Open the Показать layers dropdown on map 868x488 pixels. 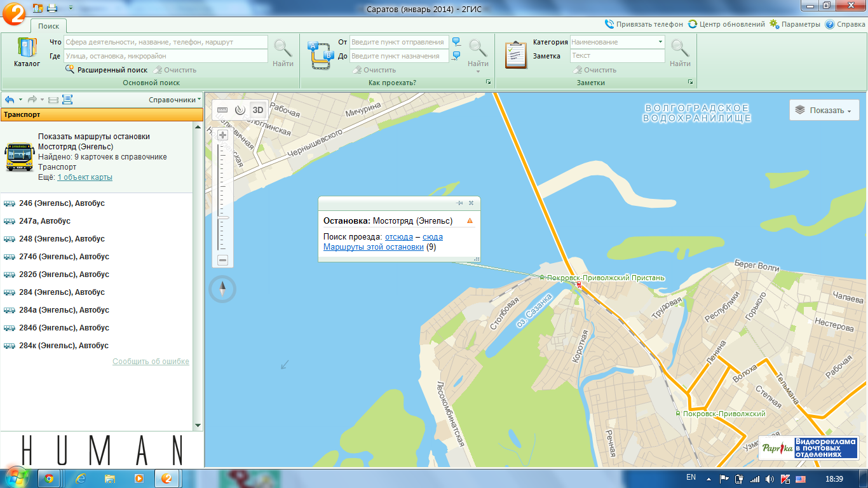pos(824,110)
